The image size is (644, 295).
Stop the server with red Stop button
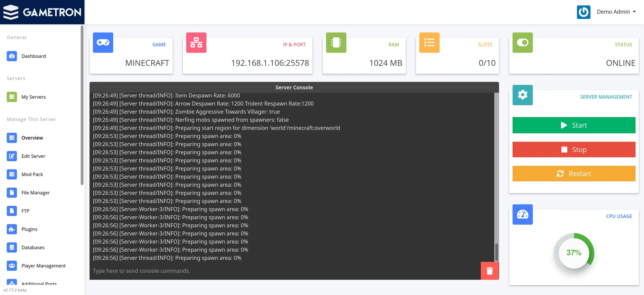pyautogui.click(x=574, y=150)
